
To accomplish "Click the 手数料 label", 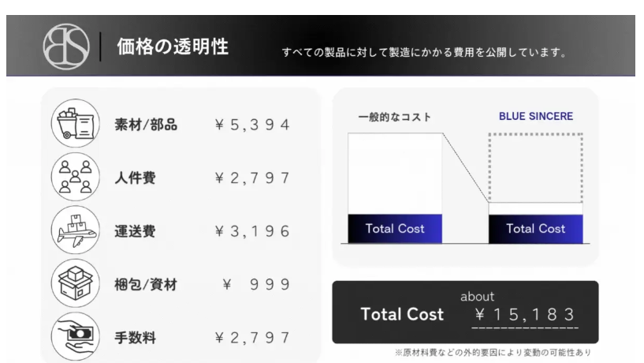I will 135,338.
